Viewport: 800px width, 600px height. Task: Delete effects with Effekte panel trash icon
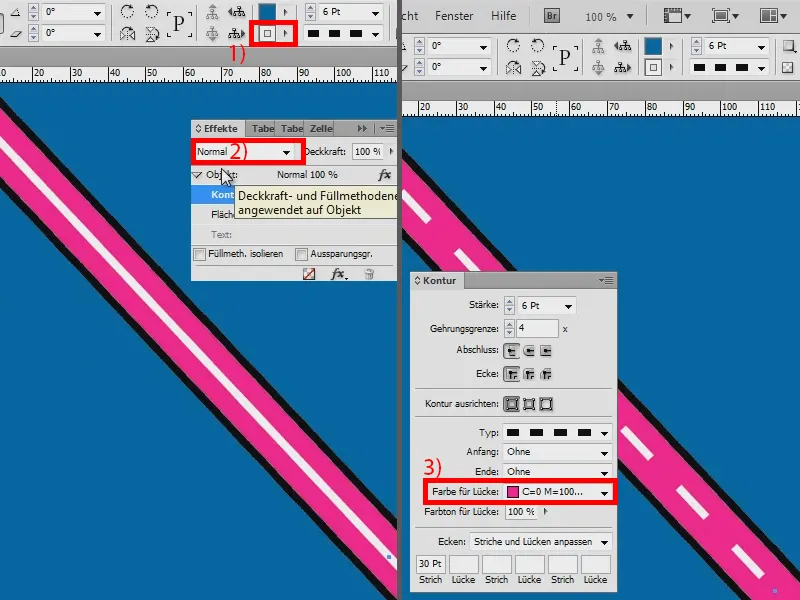(x=369, y=274)
